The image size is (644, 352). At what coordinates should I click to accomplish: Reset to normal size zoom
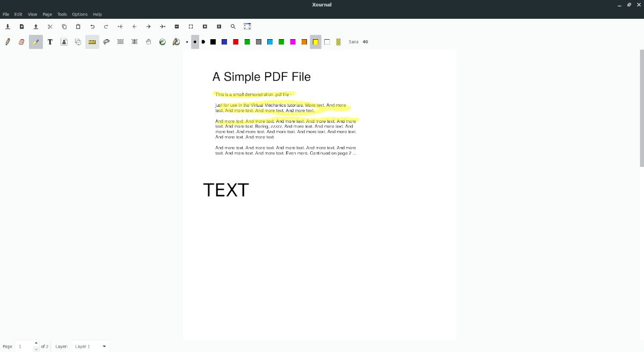(219, 26)
